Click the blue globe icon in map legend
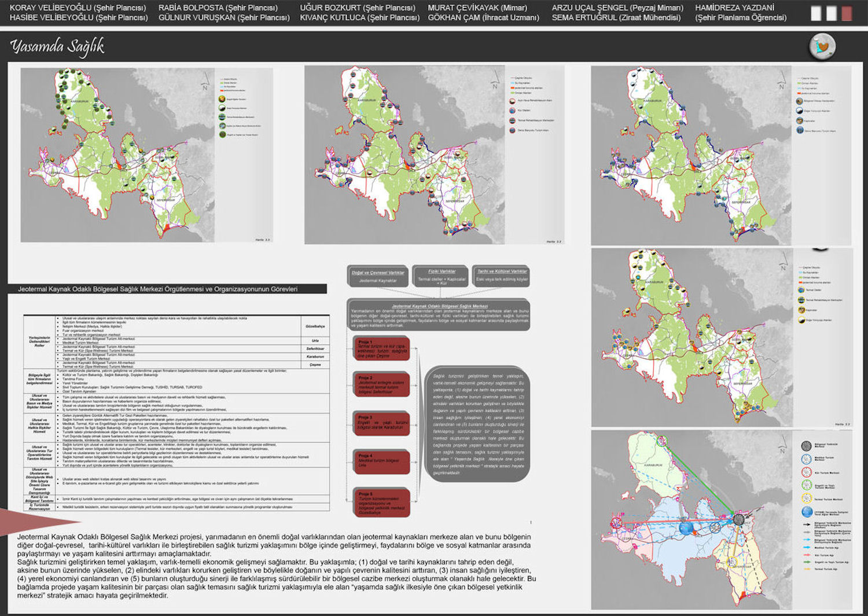The width and height of the screenshot is (868, 616). point(807,512)
